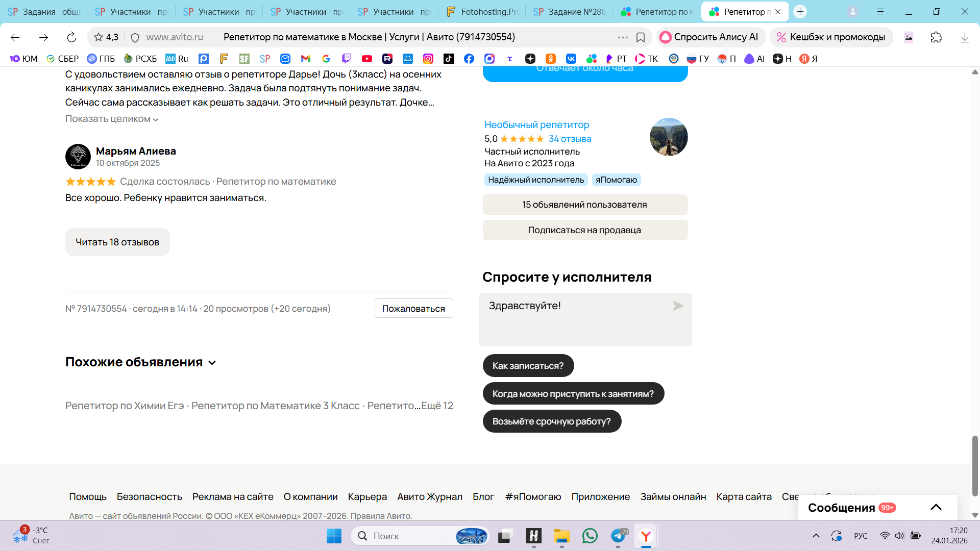Switch to the Fotohosting.Pro tab
Screen dimensions: 980x551
click(482, 11)
